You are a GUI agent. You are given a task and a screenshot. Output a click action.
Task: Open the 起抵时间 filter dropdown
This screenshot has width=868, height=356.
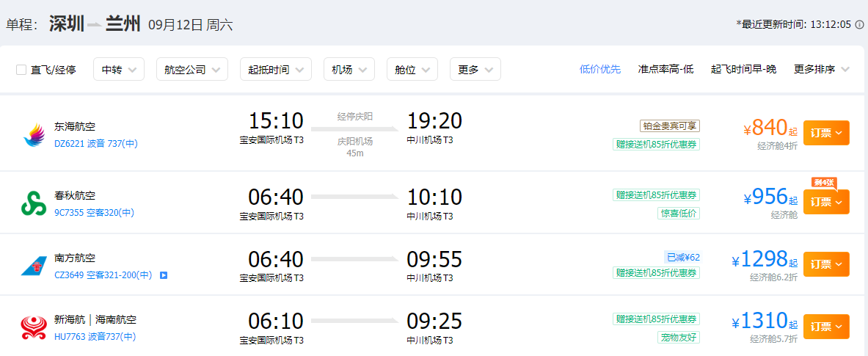(275, 70)
